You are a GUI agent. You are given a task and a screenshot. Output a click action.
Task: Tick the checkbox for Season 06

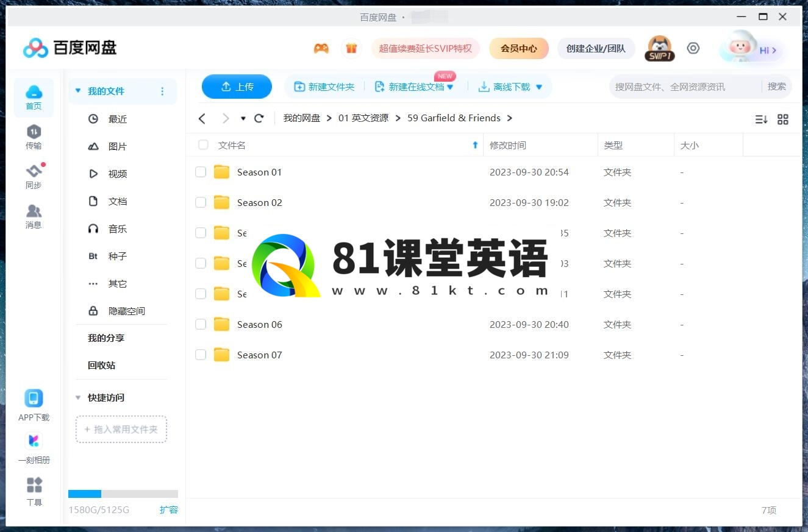pos(201,325)
